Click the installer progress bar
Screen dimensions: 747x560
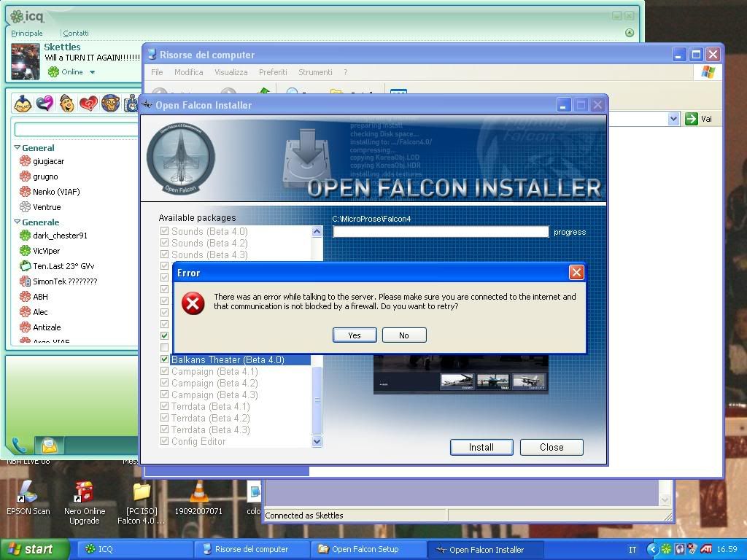click(x=441, y=231)
